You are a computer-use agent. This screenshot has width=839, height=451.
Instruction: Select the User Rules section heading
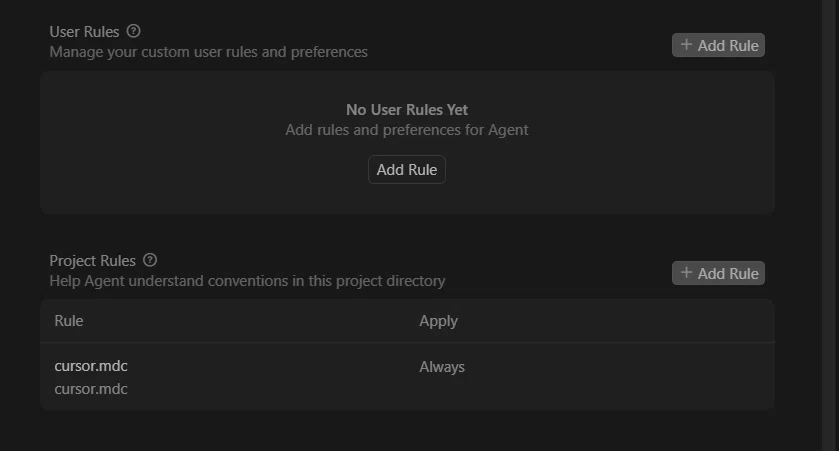(84, 32)
